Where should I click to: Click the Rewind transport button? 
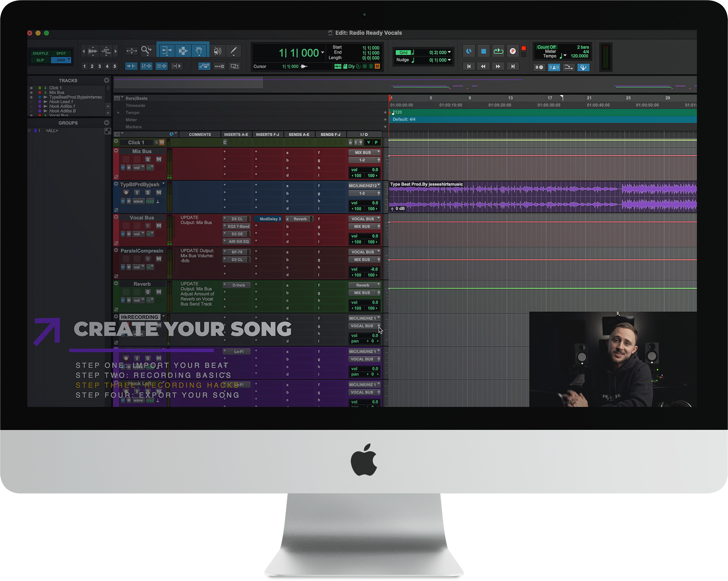click(483, 66)
